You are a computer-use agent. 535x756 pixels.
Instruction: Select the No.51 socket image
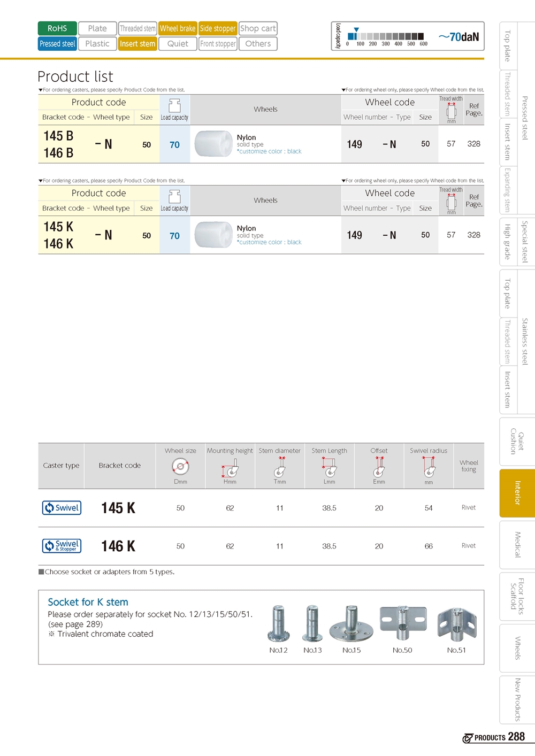(457, 624)
